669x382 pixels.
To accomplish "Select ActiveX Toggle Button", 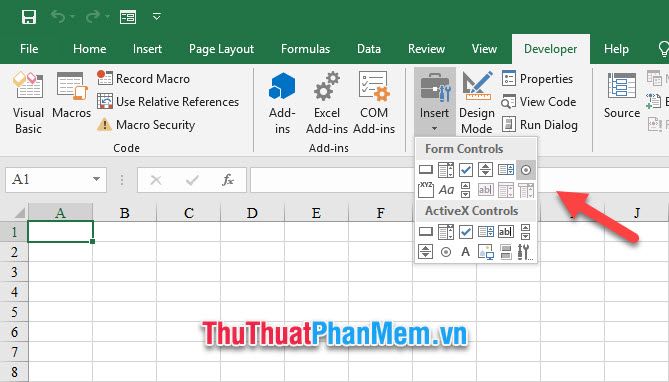I will (x=506, y=252).
